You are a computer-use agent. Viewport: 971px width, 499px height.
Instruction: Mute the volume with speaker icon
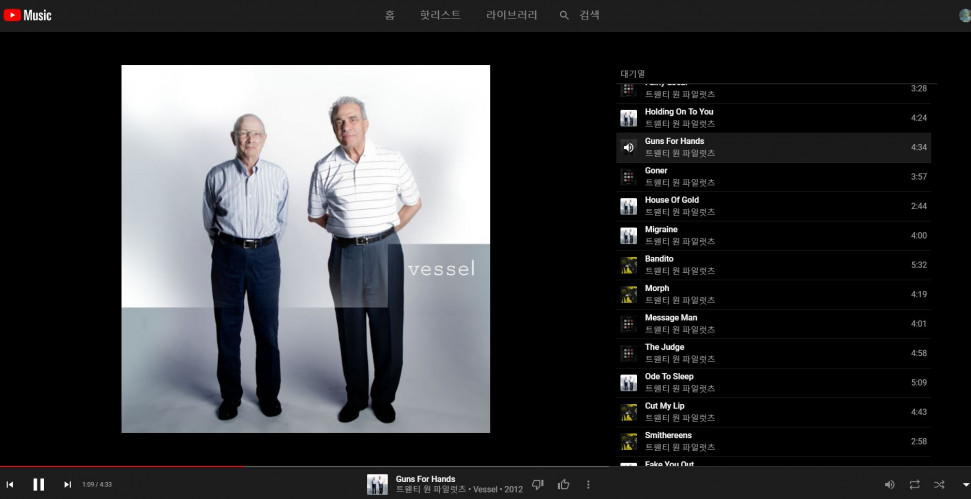[889, 484]
